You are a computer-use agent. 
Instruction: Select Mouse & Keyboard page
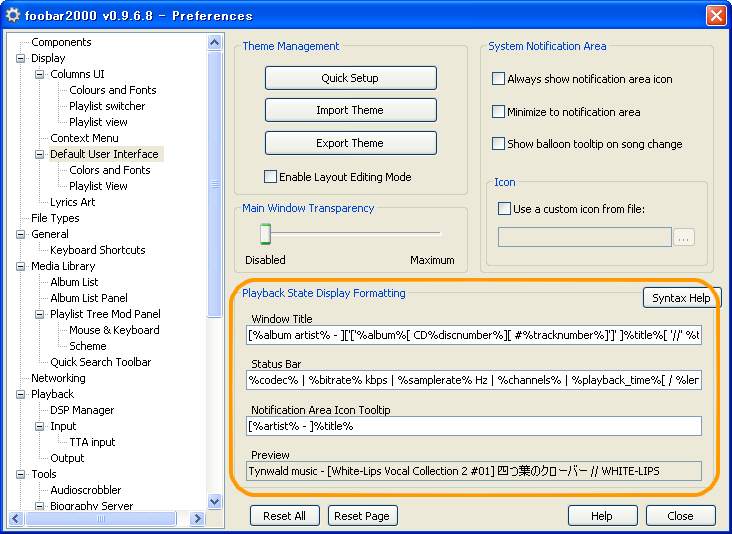pyautogui.click(x=114, y=330)
